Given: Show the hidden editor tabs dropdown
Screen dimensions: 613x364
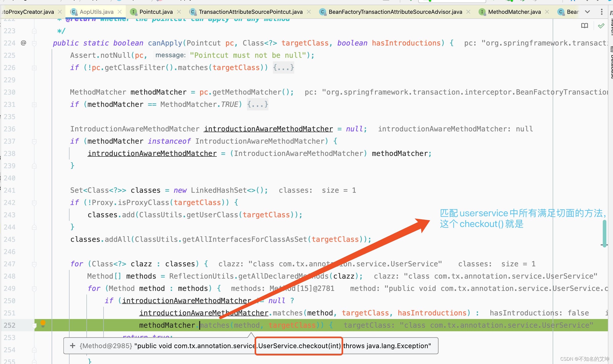Looking at the screenshot, I should click(587, 12).
